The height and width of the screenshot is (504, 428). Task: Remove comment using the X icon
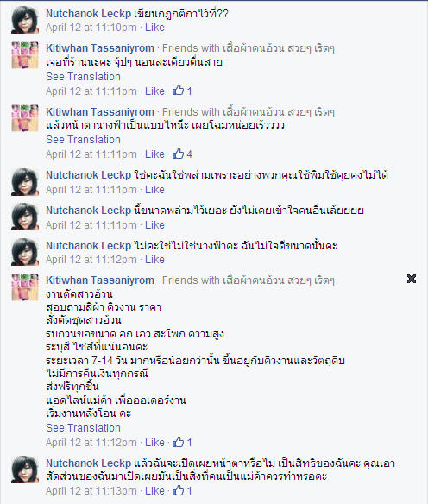tap(412, 279)
